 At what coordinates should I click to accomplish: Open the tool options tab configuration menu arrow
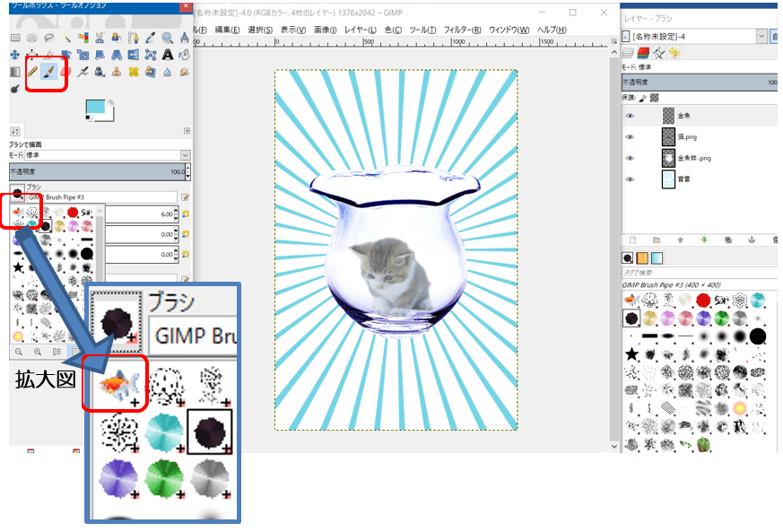coord(187,131)
